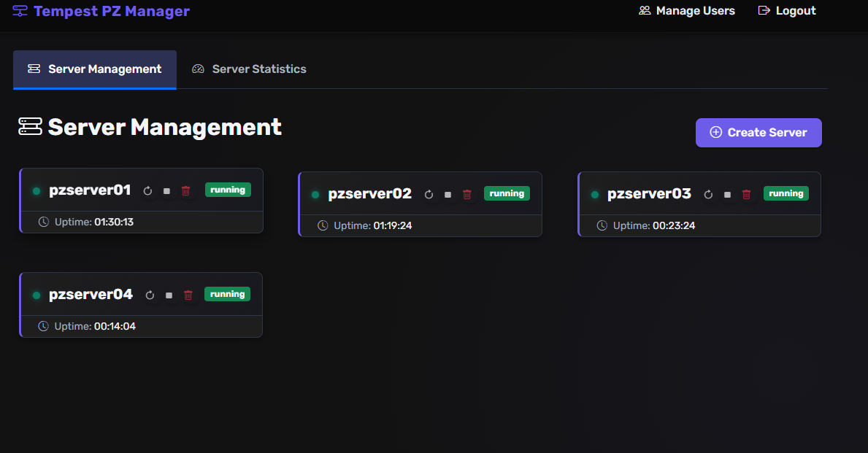Click the running badge on pzserver04
The height and width of the screenshot is (453, 868).
click(228, 294)
